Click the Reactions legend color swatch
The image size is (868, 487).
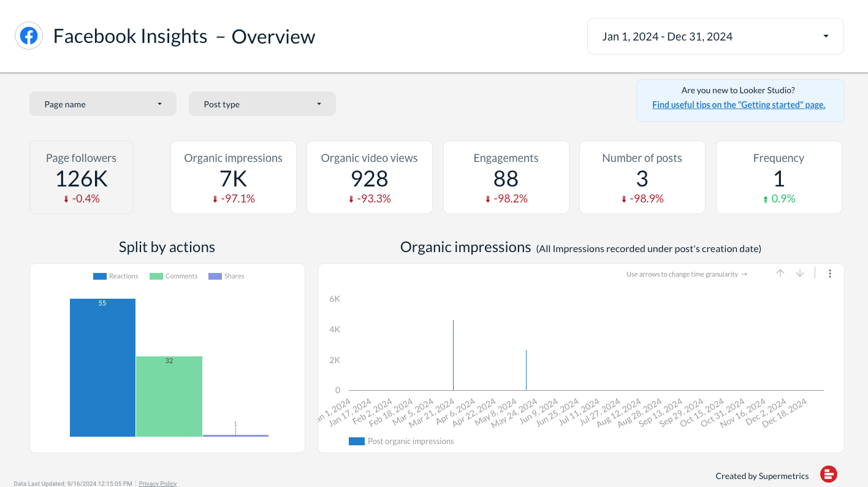tap(100, 277)
